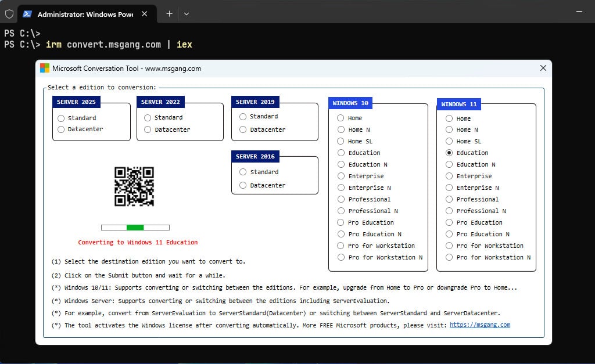Click the SERVER 2025 group header
Screen dimensions: 595x364
click(x=76, y=102)
